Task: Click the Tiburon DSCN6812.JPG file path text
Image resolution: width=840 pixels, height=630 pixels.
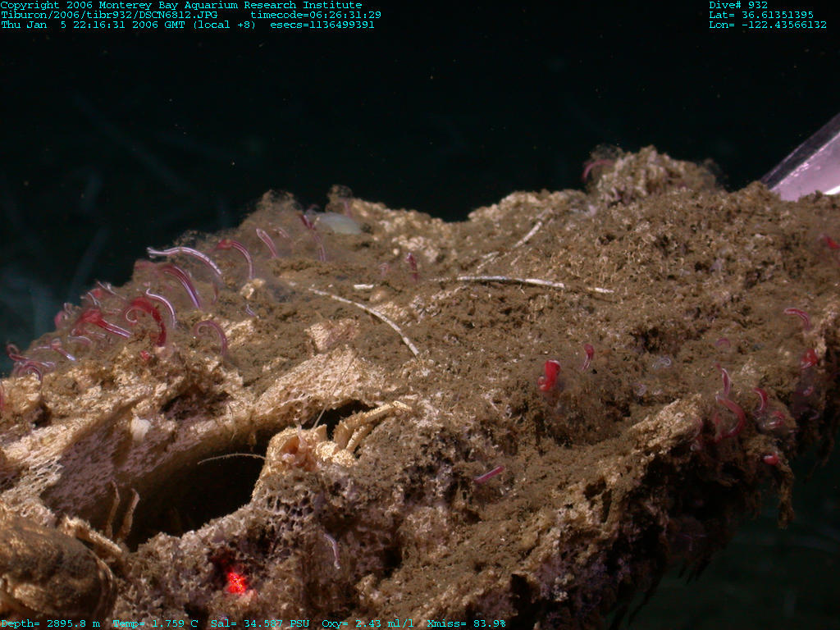Action: tap(108, 15)
